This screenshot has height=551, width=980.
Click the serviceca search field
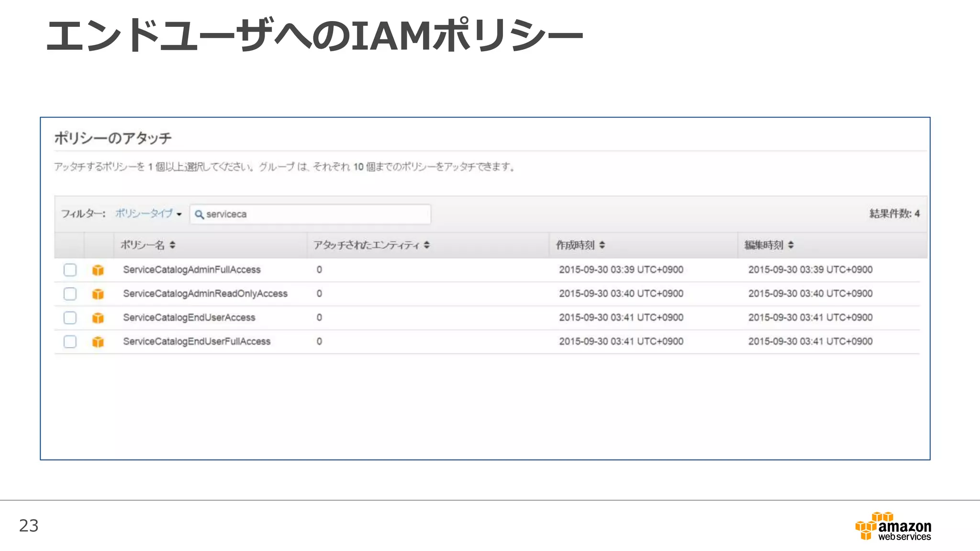click(x=310, y=214)
